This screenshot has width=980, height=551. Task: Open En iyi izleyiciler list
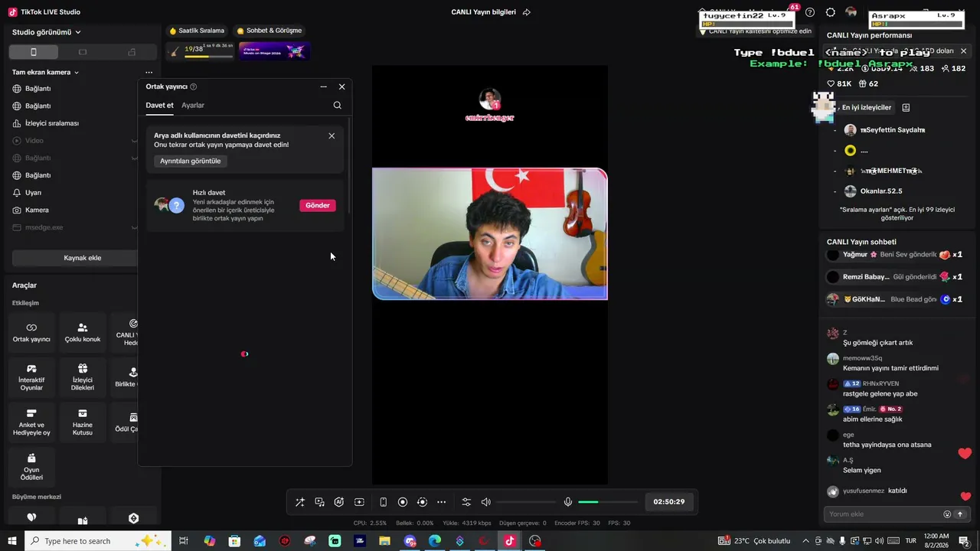(x=866, y=108)
